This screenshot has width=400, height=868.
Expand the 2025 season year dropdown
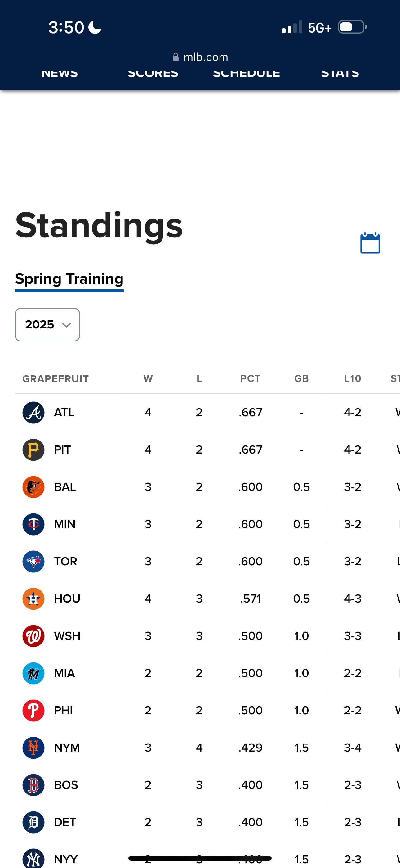pyautogui.click(x=47, y=324)
